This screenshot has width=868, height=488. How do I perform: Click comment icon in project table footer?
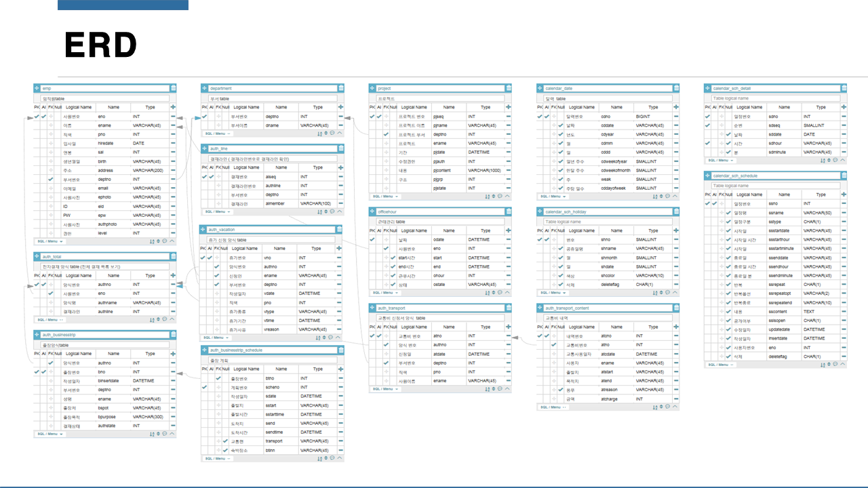[x=500, y=196]
